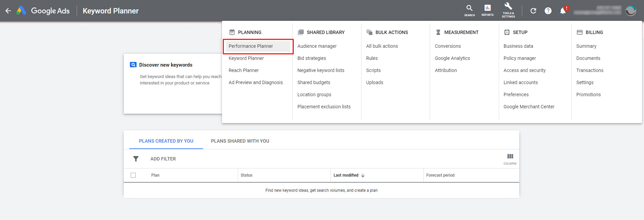
Task: Click the Keyword Planner page title
Action: 111,11
